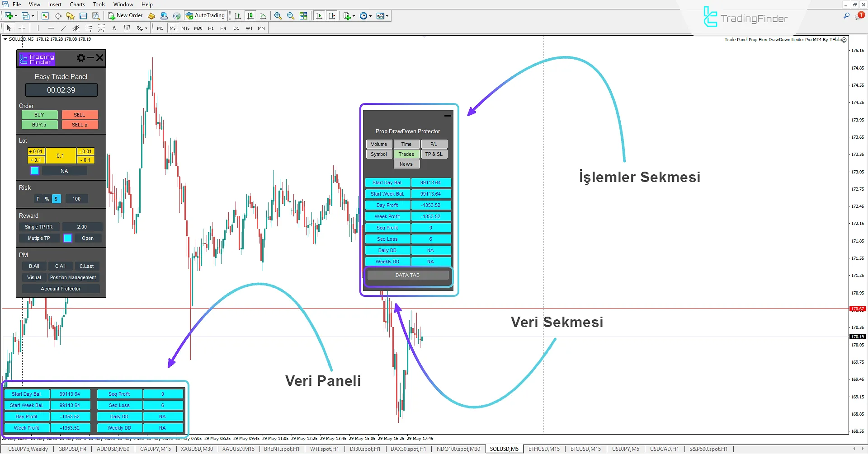The width and height of the screenshot is (868, 454).
Task: Open the dropdown next to New Chart
Action: tap(16, 15)
